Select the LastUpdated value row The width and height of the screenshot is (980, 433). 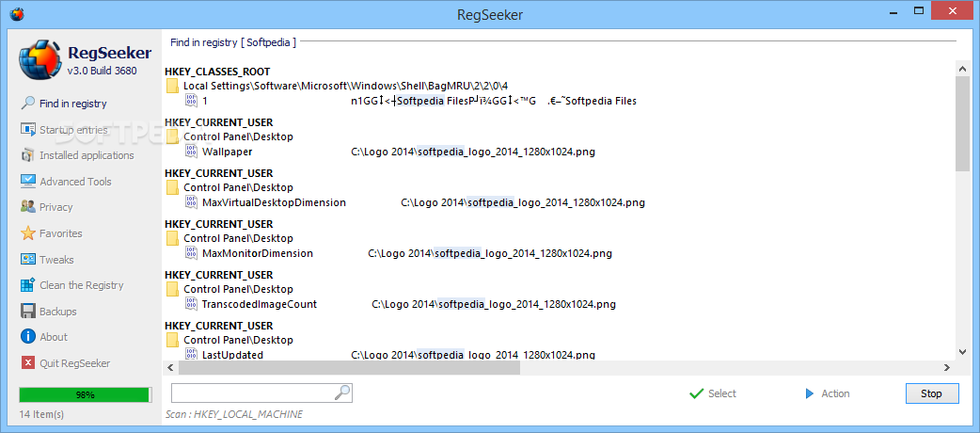tap(389, 355)
